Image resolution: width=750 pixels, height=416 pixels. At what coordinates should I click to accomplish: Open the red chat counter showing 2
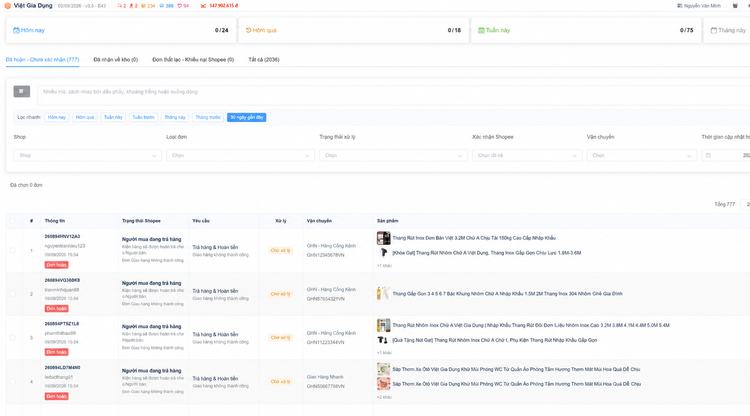[x=121, y=6]
